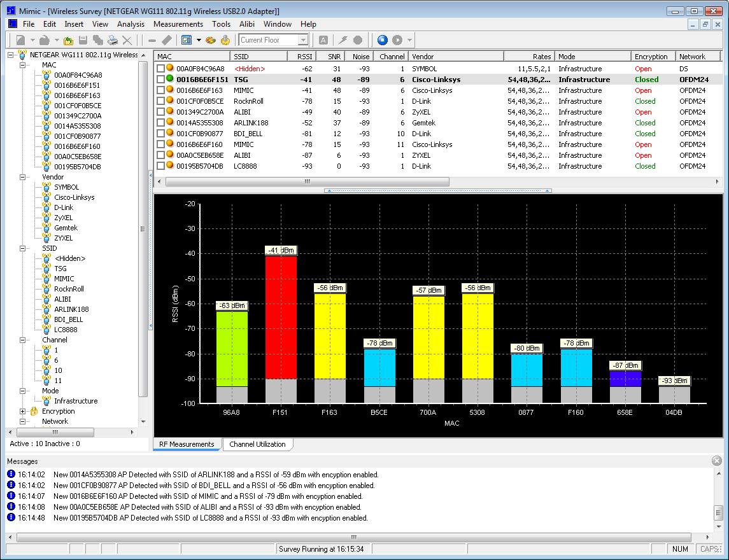Collapse the Mode tree group
729x560 pixels.
tap(22, 391)
